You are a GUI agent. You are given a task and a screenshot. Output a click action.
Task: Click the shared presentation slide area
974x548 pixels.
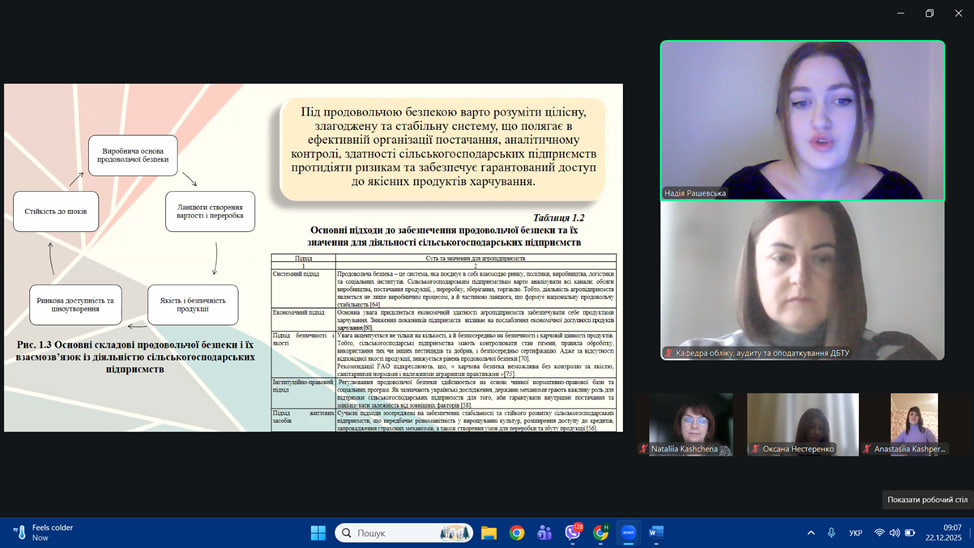(x=313, y=258)
